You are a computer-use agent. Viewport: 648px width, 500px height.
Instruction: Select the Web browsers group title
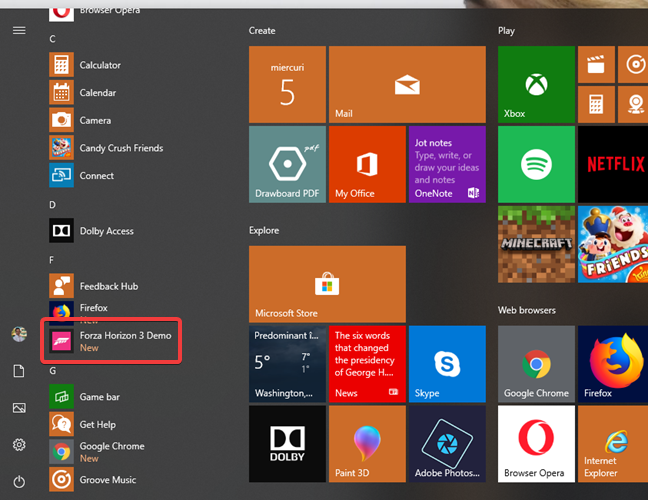click(527, 310)
